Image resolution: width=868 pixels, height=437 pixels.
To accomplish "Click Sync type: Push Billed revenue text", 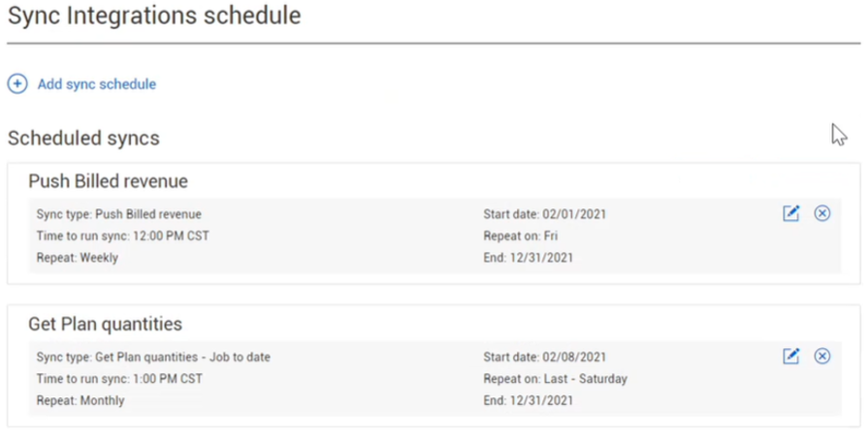I will coord(118,214).
